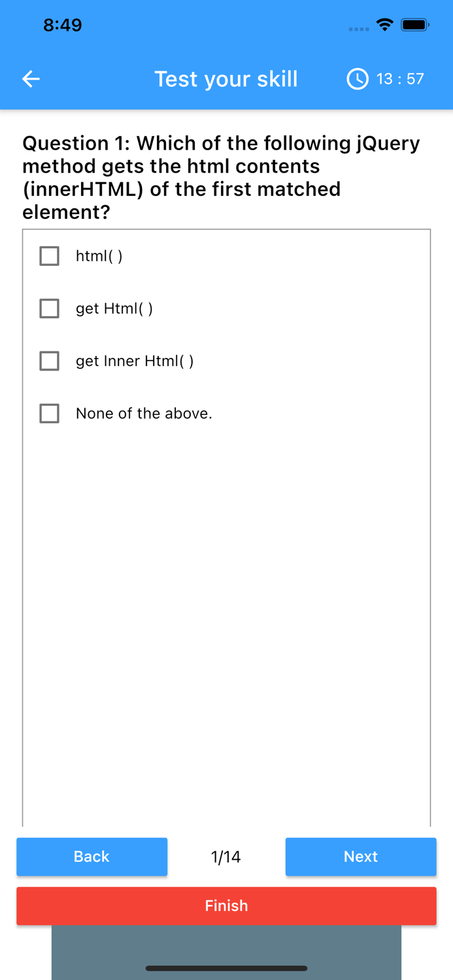This screenshot has width=453, height=980.
Task: Click the Question 1 heading text
Action: point(221,176)
